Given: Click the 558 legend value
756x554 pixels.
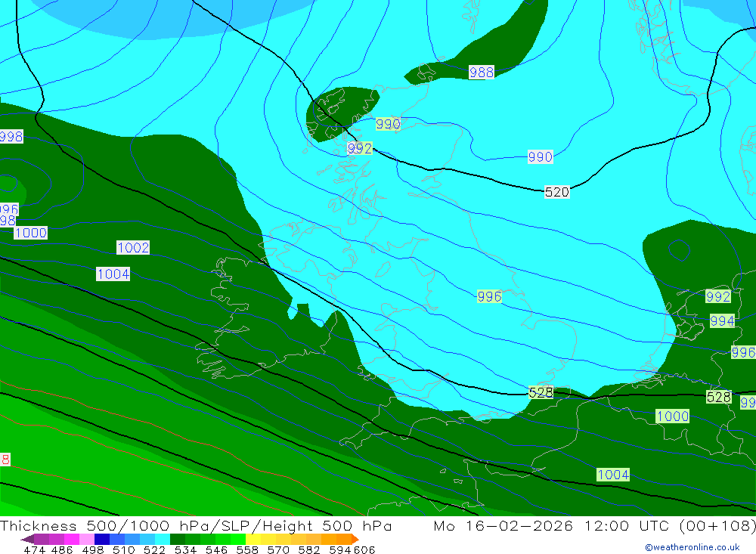Looking at the screenshot, I should (247, 549).
